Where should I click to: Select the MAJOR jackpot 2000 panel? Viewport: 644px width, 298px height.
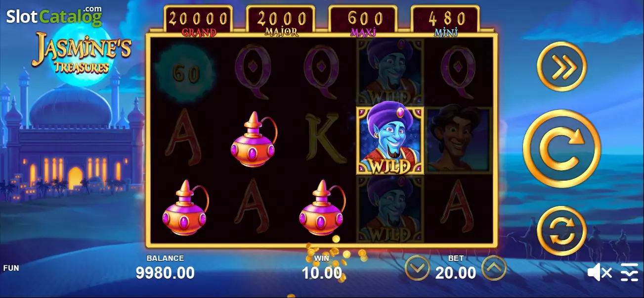[280, 22]
